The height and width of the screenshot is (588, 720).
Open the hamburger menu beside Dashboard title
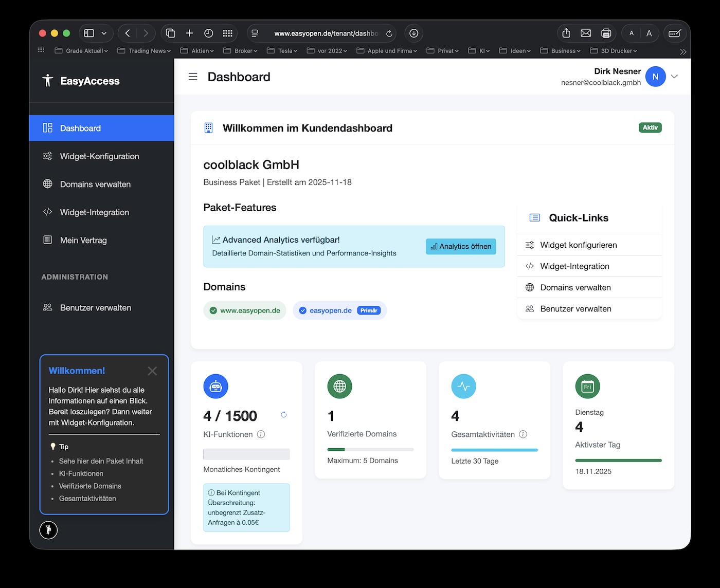click(193, 76)
